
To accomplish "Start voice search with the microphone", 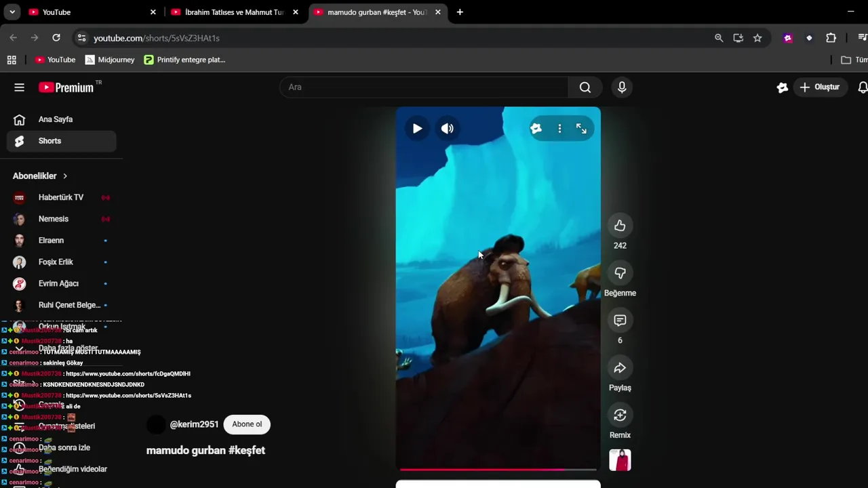I will 622,87.
